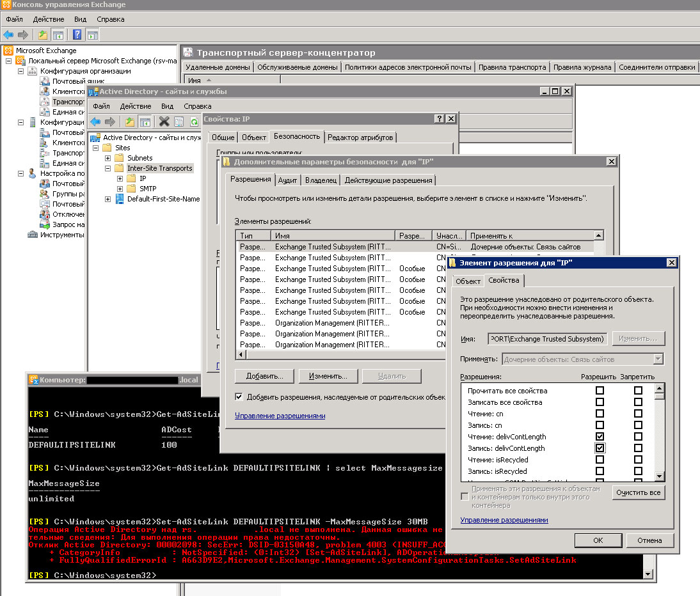This screenshot has height=596, width=700.
Task: Click Forward arrow in Exchange console toolbar
Action: 23,35
